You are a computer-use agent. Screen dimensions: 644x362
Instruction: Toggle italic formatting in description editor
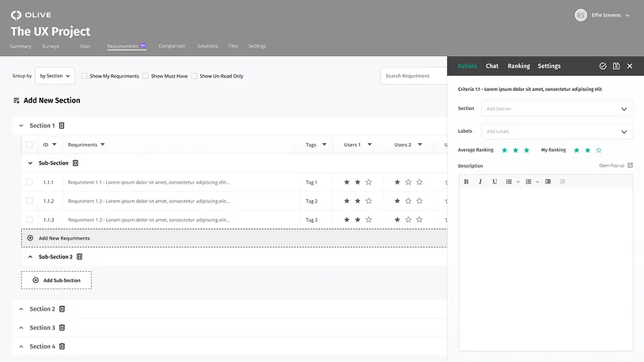pyautogui.click(x=480, y=182)
